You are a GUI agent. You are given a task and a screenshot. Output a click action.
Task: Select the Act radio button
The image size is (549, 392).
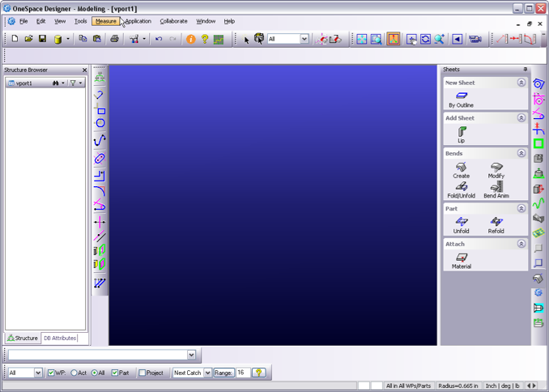pyautogui.click(x=74, y=373)
